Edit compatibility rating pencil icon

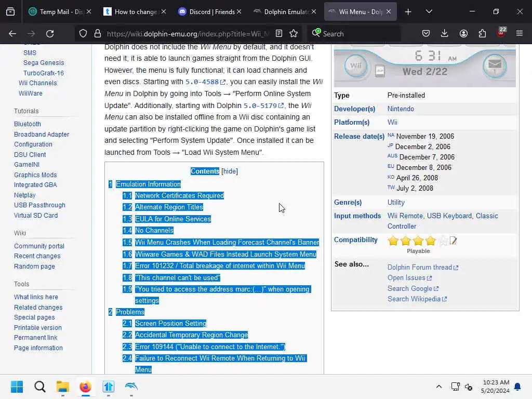(x=453, y=241)
